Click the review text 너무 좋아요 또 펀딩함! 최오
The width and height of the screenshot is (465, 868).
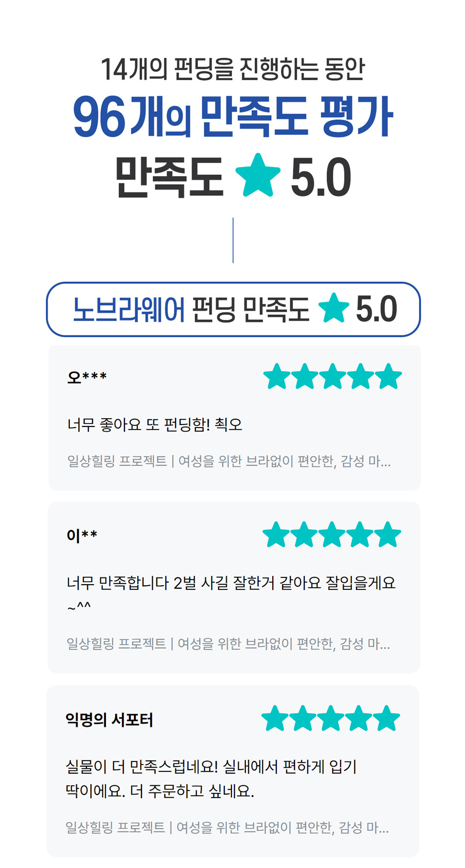(154, 425)
